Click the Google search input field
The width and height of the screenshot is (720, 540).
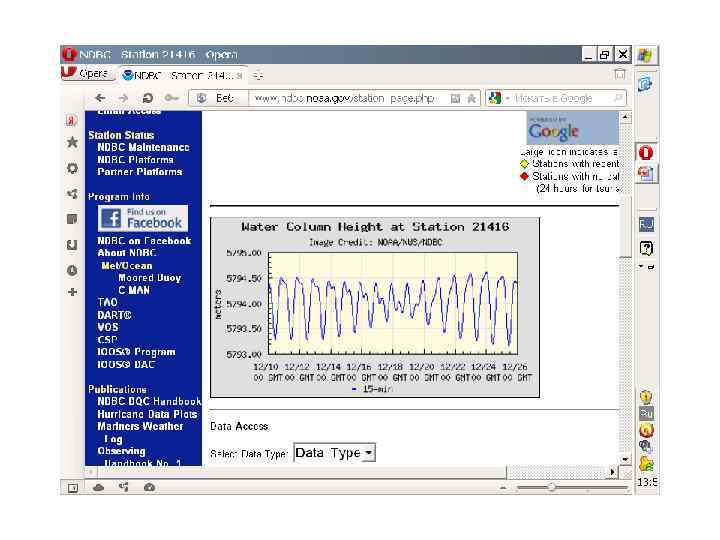pos(561,98)
